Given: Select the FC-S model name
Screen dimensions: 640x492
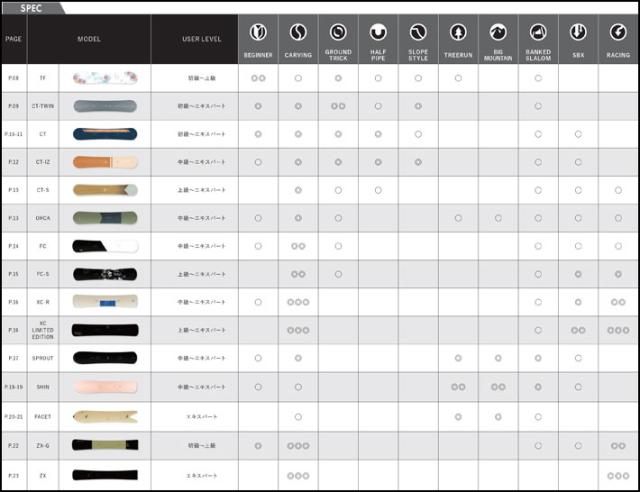Looking at the screenshot, I should click(x=43, y=274).
